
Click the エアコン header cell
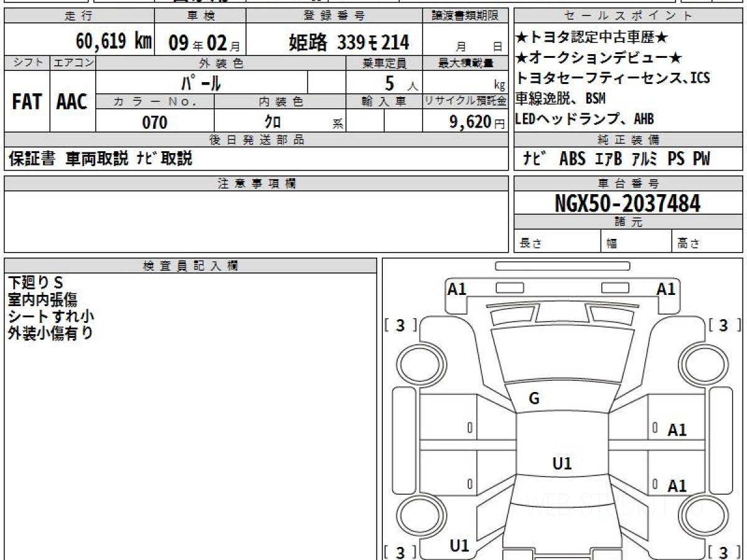(73, 63)
